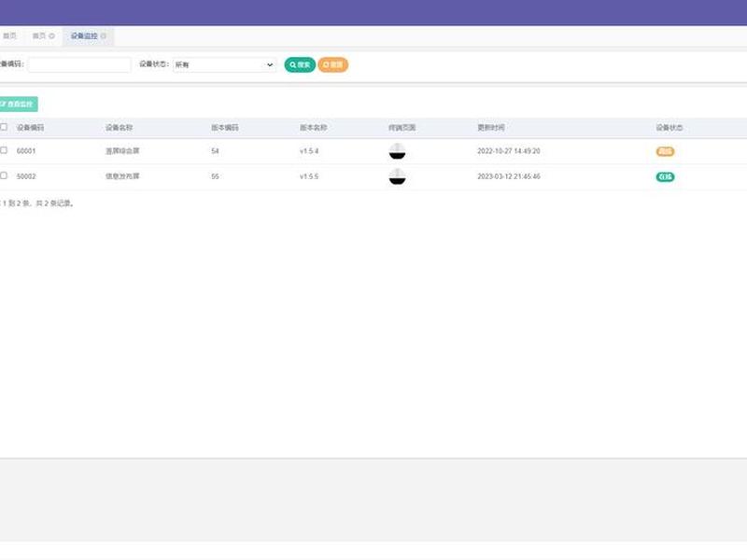The width and height of the screenshot is (747, 560).
Task: Click the device code in the v1.5.5 row
Action: point(26,176)
